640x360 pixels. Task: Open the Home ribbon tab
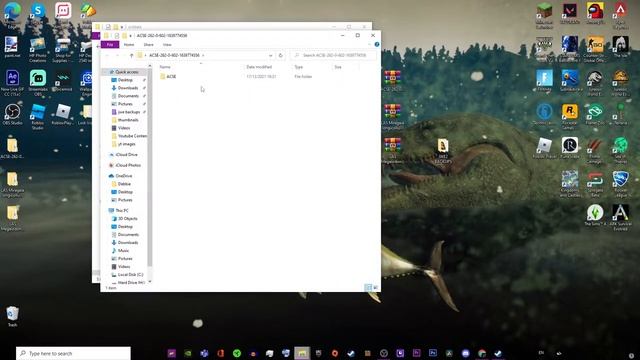click(129, 44)
